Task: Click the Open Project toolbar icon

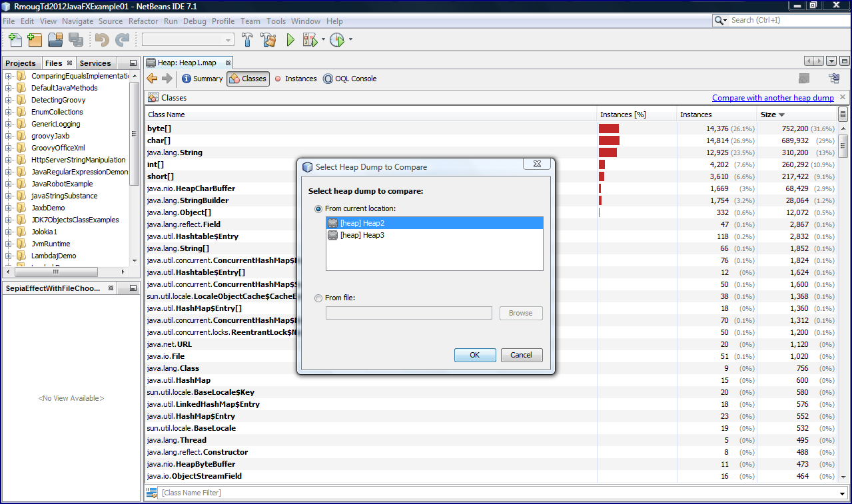Action: (55, 39)
